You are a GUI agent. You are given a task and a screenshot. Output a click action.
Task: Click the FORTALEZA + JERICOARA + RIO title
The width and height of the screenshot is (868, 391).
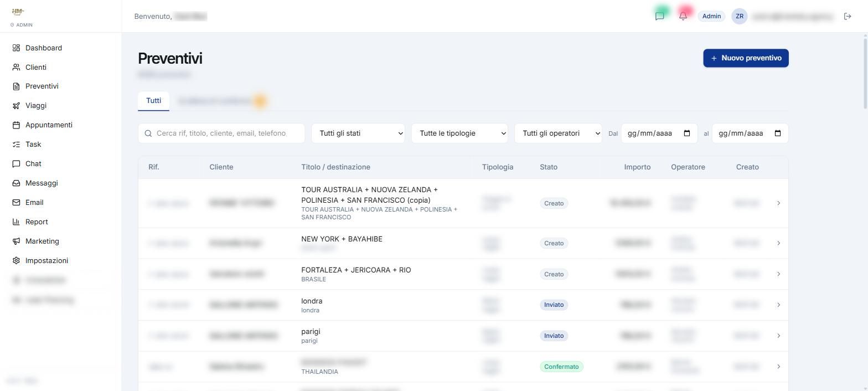tap(356, 270)
